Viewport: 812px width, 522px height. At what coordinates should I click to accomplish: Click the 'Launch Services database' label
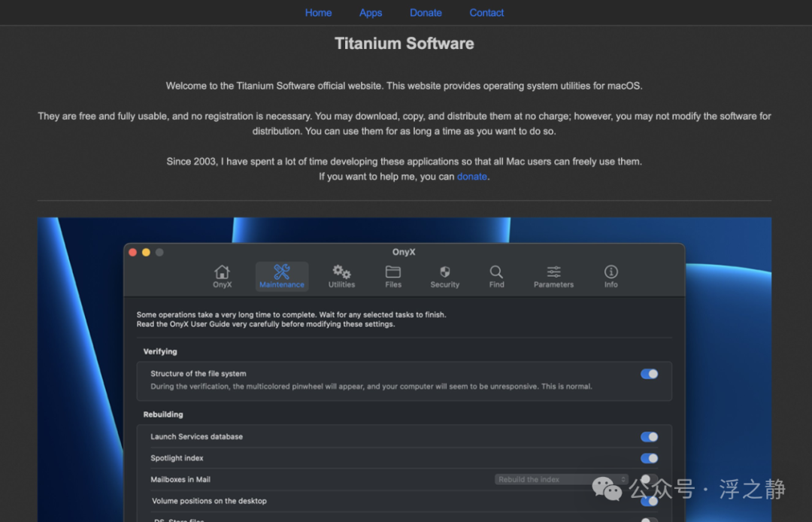[196, 437]
